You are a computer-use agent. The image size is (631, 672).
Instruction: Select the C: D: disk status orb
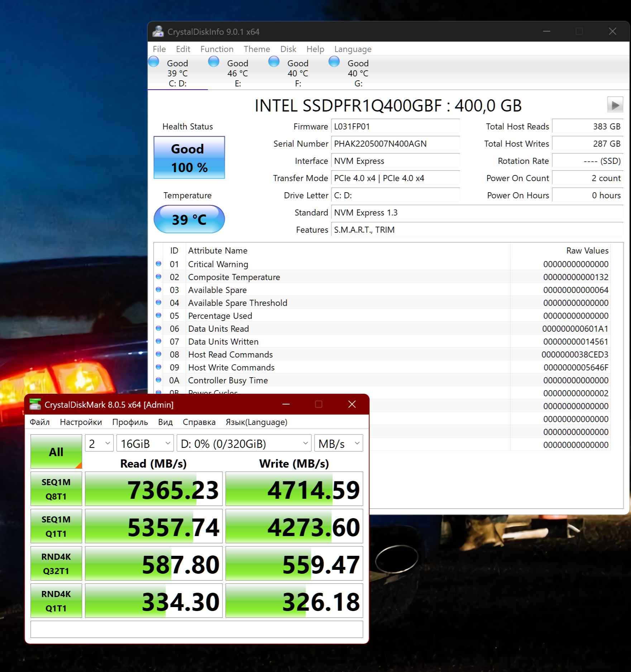(x=154, y=62)
